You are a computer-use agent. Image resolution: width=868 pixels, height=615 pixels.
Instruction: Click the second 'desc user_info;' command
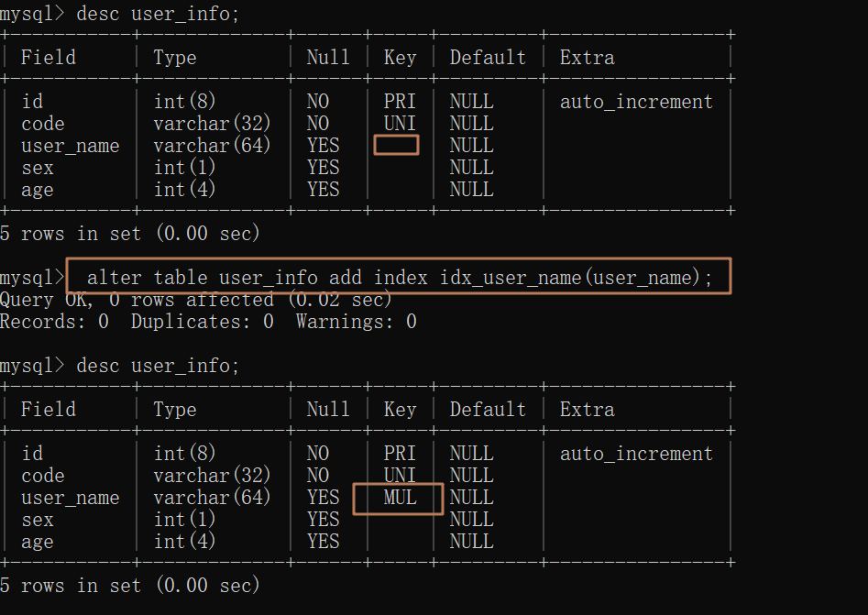click(158, 366)
